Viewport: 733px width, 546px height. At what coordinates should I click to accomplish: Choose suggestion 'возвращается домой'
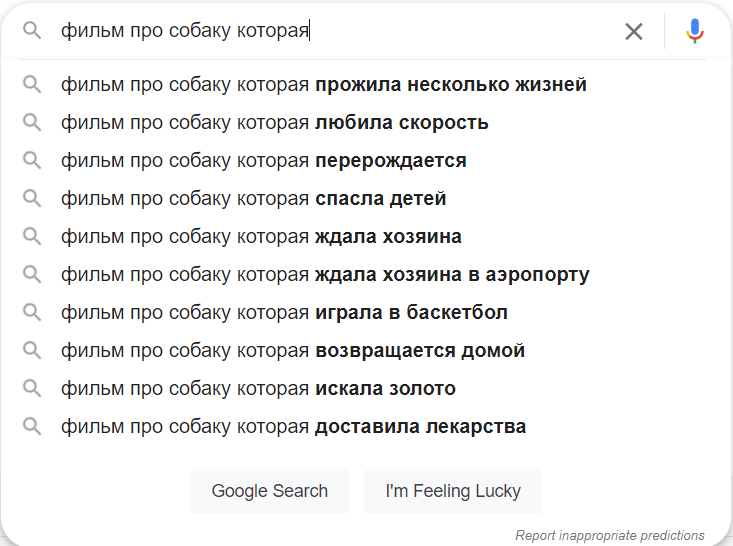pos(292,351)
